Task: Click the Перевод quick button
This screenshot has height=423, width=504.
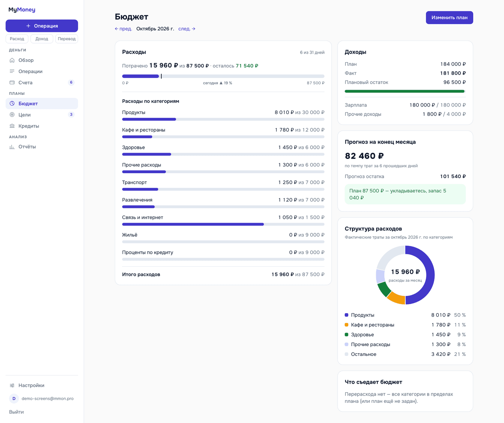Action: pyautogui.click(x=67, y=39)
